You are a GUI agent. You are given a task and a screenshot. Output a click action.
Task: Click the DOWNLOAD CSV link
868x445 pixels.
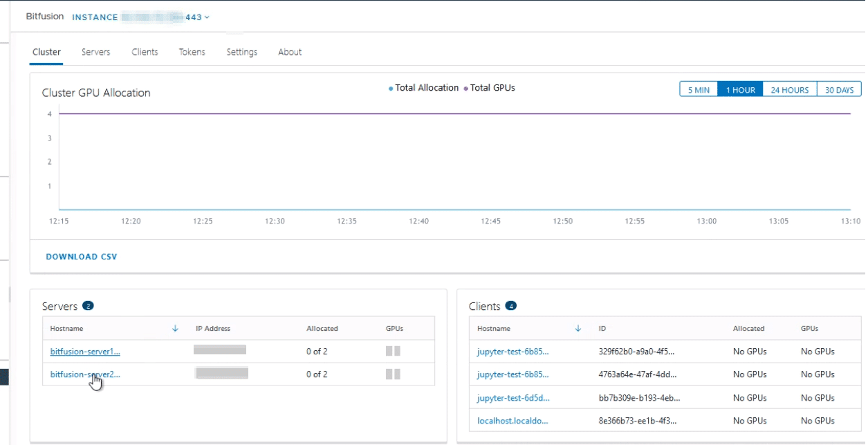pyautogui.click(x=82, y=257)
